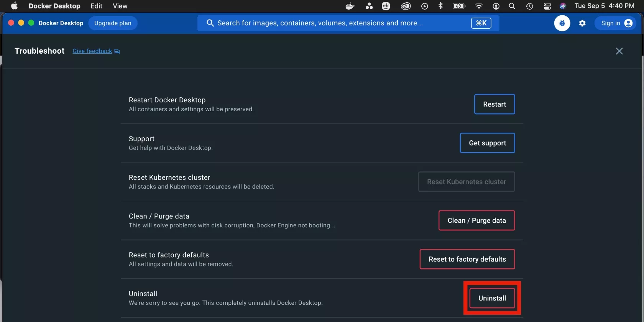Open Docker settings gear icon
644x322 pixels.
click(x=582, y=23)
